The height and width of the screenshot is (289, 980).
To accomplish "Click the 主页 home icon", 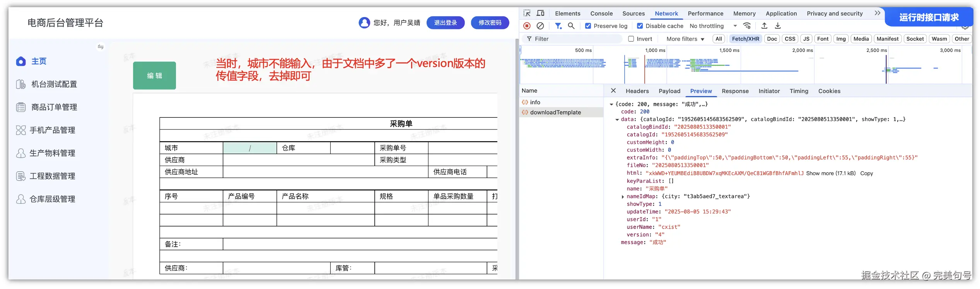I will point(21,61).
